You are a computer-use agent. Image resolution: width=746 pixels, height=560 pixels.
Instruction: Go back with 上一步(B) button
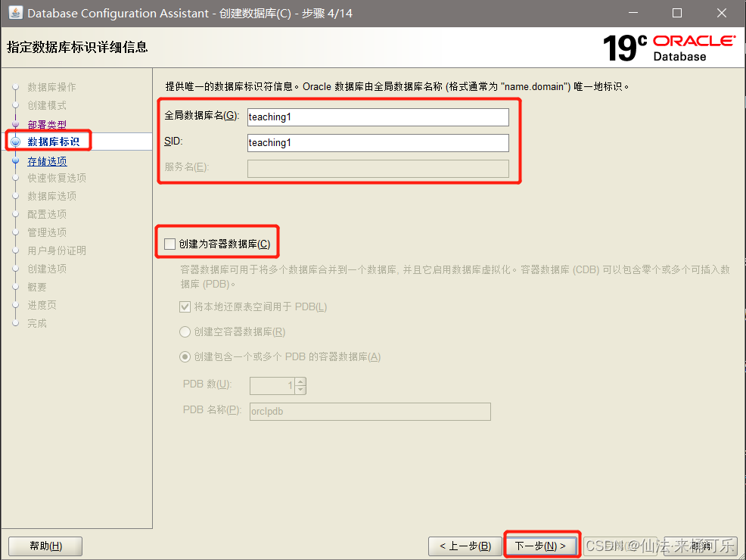[x=465, y=546]
